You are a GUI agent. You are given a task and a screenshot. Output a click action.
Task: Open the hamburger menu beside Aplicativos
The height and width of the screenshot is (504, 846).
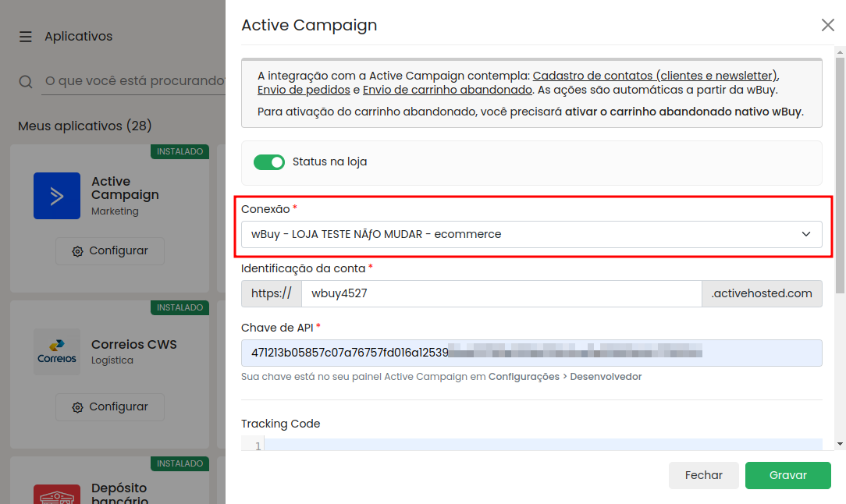(x=26, y=37)
